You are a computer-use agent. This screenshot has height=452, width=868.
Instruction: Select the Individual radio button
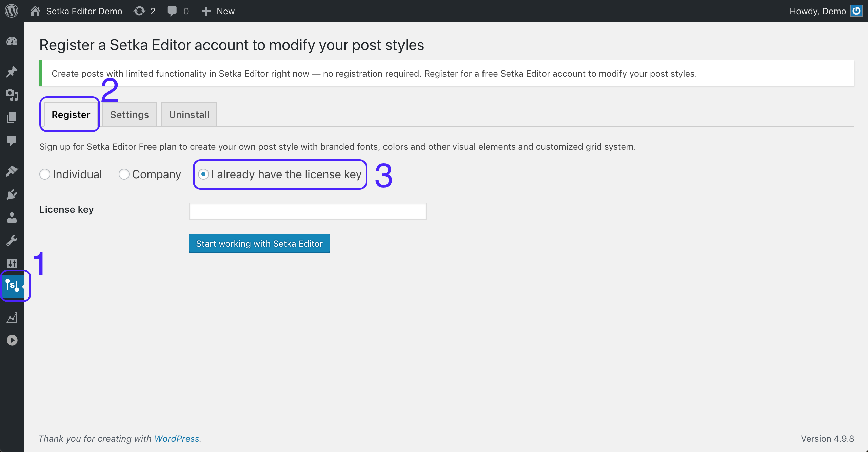(x=45, y=174)
